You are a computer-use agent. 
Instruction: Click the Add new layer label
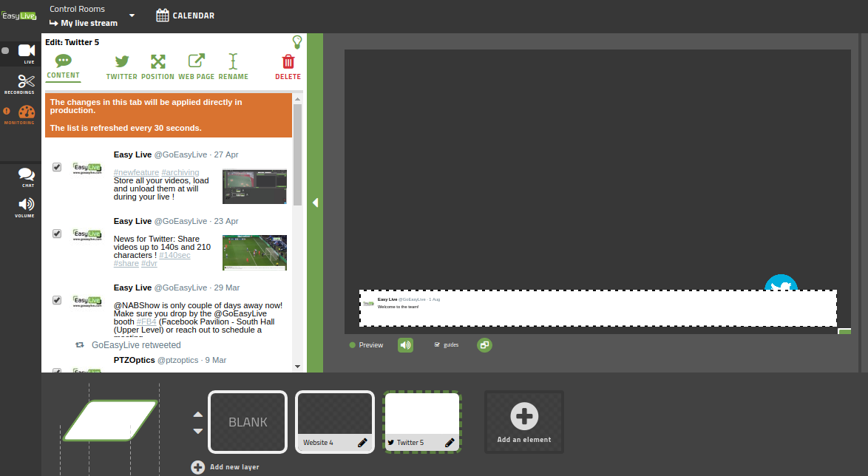click(x=234, y=467)
